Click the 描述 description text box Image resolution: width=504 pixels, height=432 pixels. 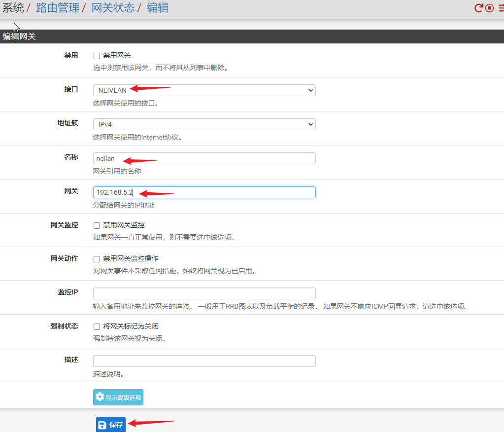click(x=204, y=361)
